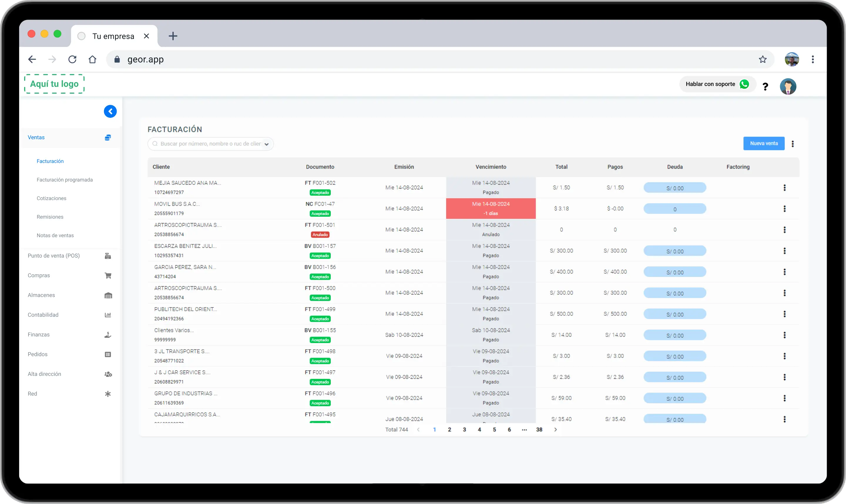Image resolution: width=846 pixels, height=504 pixels.
Task: Click the Compras shopping cart icon
Action: (x=108, y=275)
